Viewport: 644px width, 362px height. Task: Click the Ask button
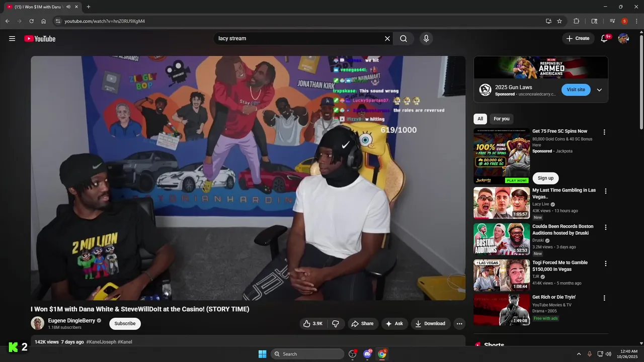tap(394, 324)
